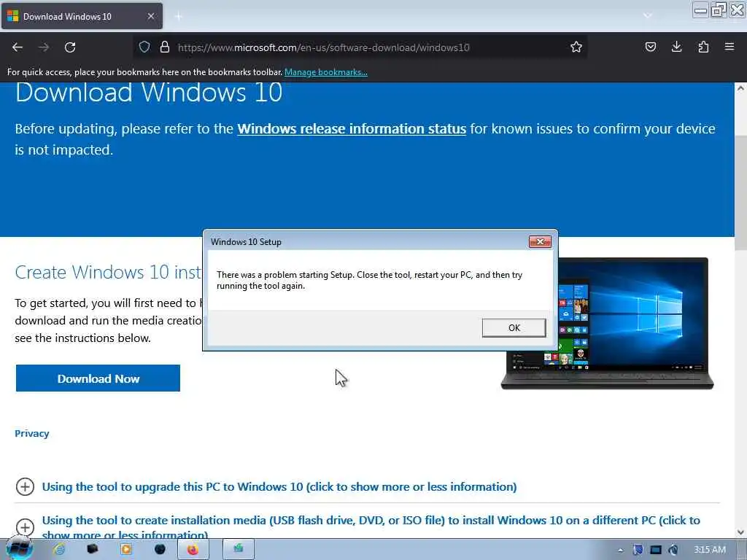Open a new tab with plus button
The height and width of the screenshot is (560, 747).
[x=179, y=17]
